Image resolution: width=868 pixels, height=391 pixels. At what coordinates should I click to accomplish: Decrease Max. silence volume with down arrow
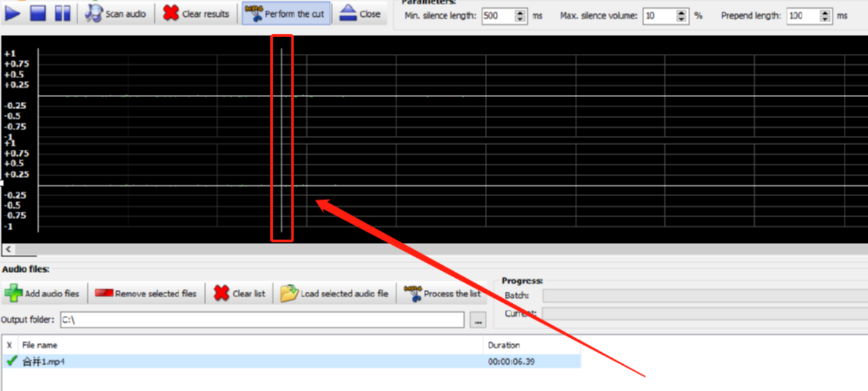682,19
